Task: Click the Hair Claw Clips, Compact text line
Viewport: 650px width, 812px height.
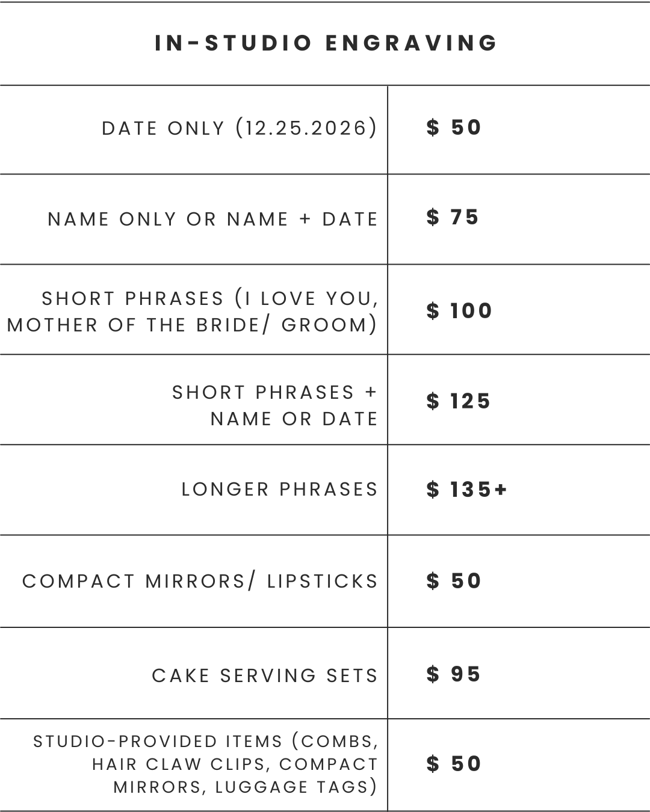Action: pyautogui.click(x=235, y=764)
